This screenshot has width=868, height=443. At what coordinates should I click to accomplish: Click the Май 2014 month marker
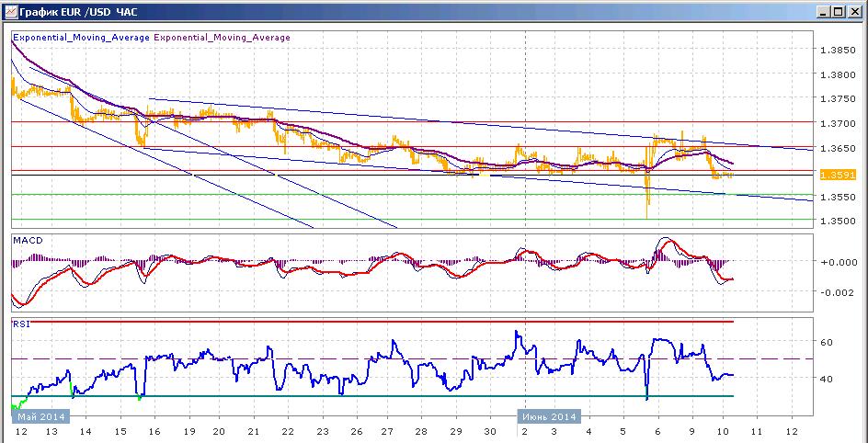click(40, 416)
